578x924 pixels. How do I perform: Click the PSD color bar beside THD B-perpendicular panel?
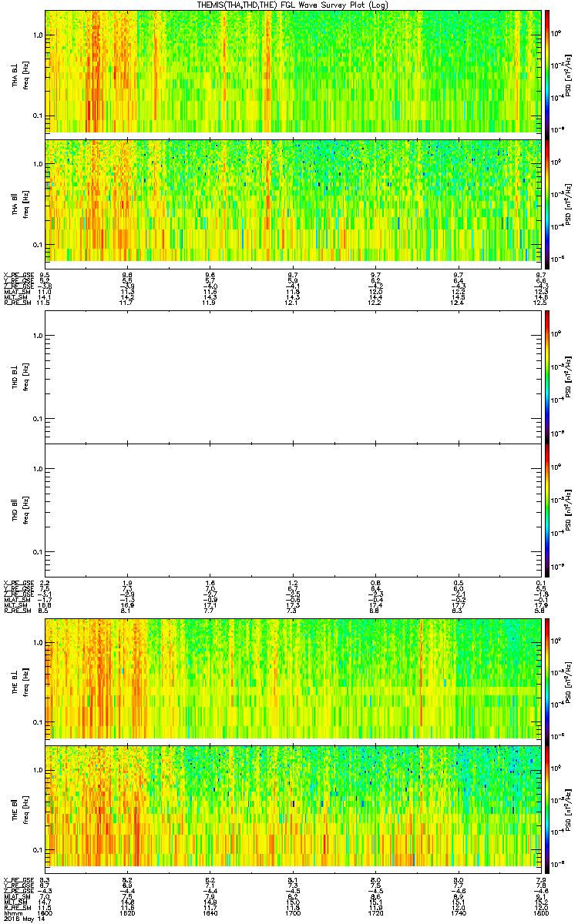pyautogui.click(x=547, y=377)
